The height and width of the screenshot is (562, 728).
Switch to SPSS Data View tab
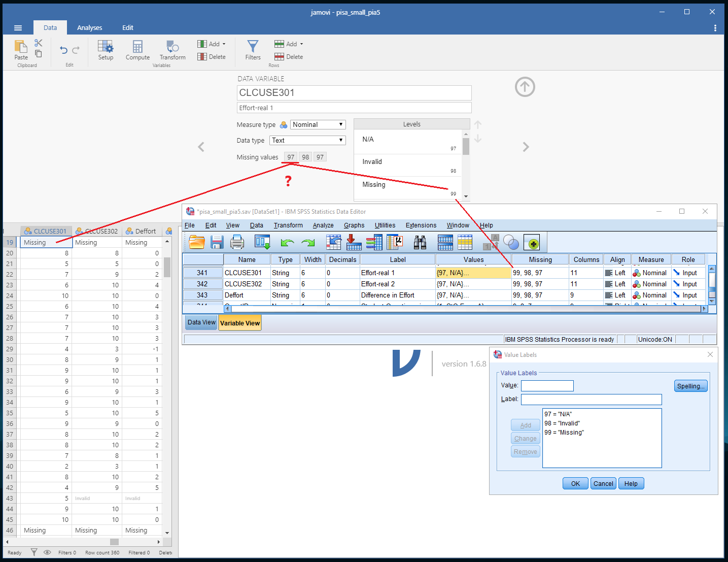click(201, 322)
